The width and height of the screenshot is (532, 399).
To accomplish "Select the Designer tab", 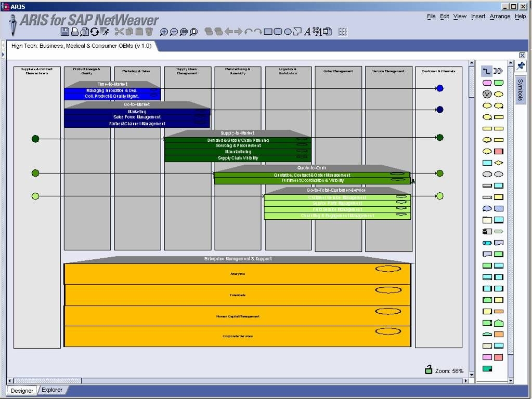I will tap(22, 391).
